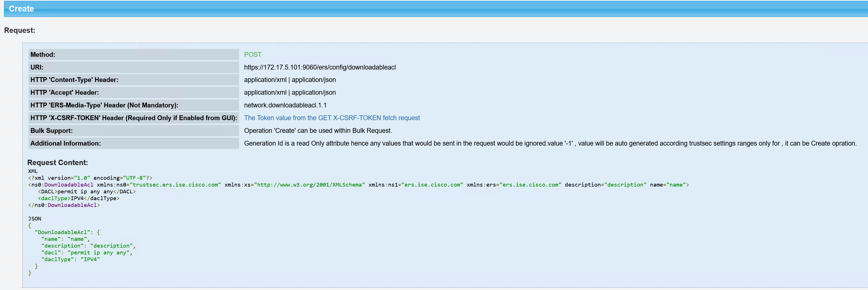This screenshot has width=868, height=290.
Task: Click Accept header value application/xml | application/json
Action: pos(290,93)
